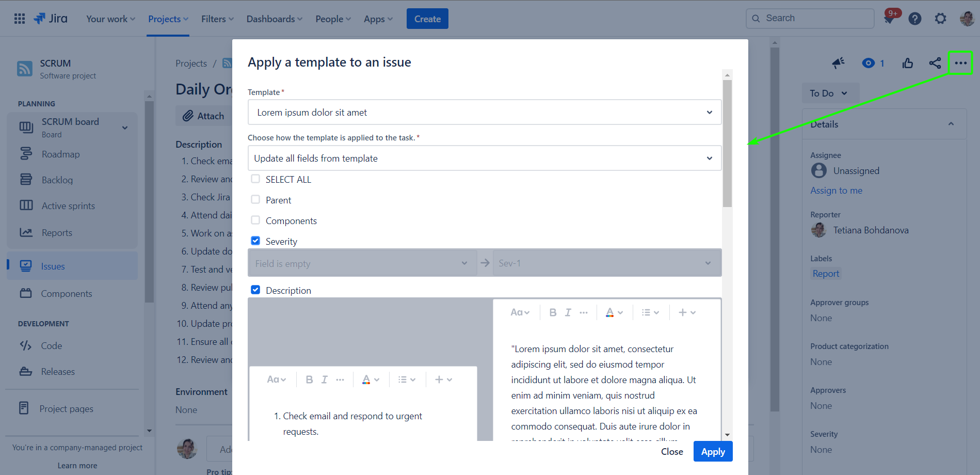This screenshot has width=980, height=475.
Task: Uncheck the Severity checkbox
Action: 255,241
